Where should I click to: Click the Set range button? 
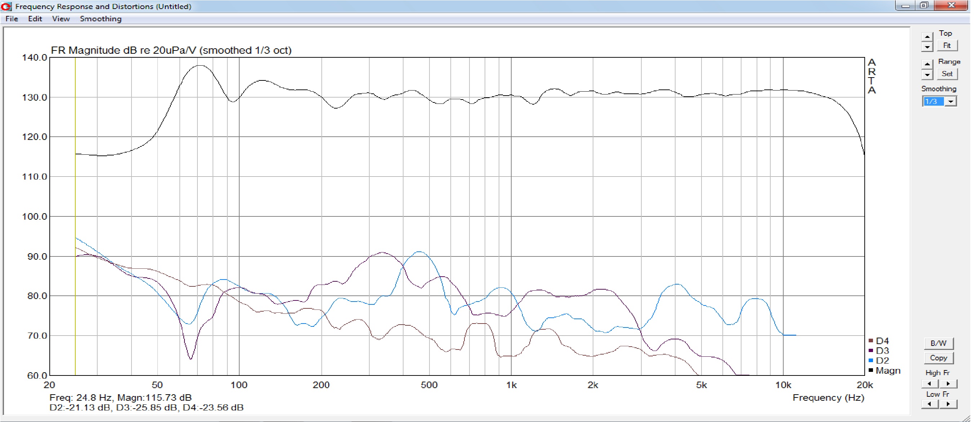click(947, 74)
